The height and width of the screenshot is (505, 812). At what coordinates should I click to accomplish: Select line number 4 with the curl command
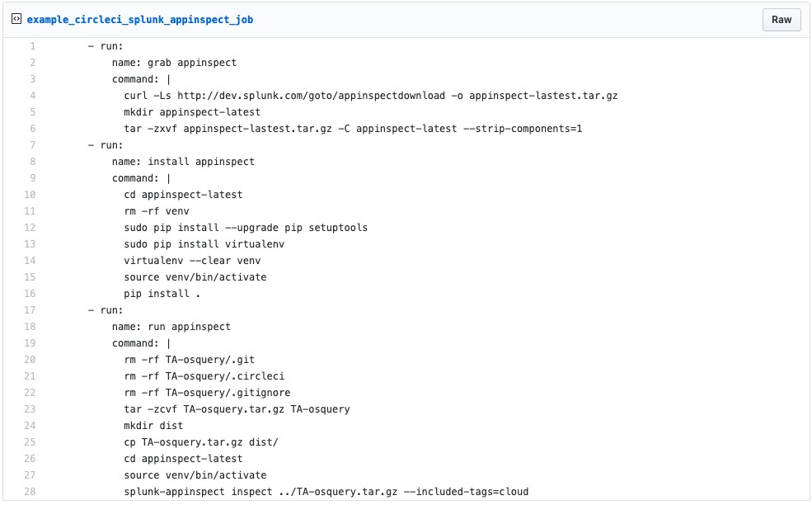point(32,96)
